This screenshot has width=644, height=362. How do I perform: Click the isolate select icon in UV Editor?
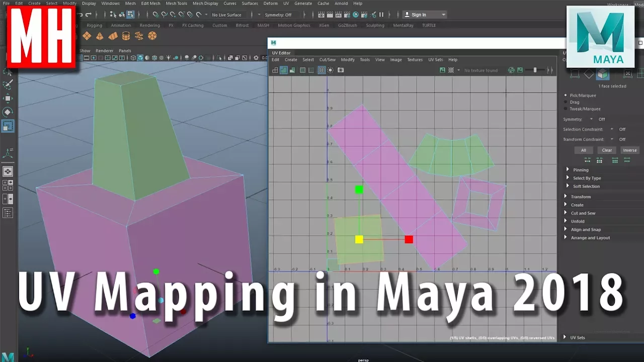330,70
